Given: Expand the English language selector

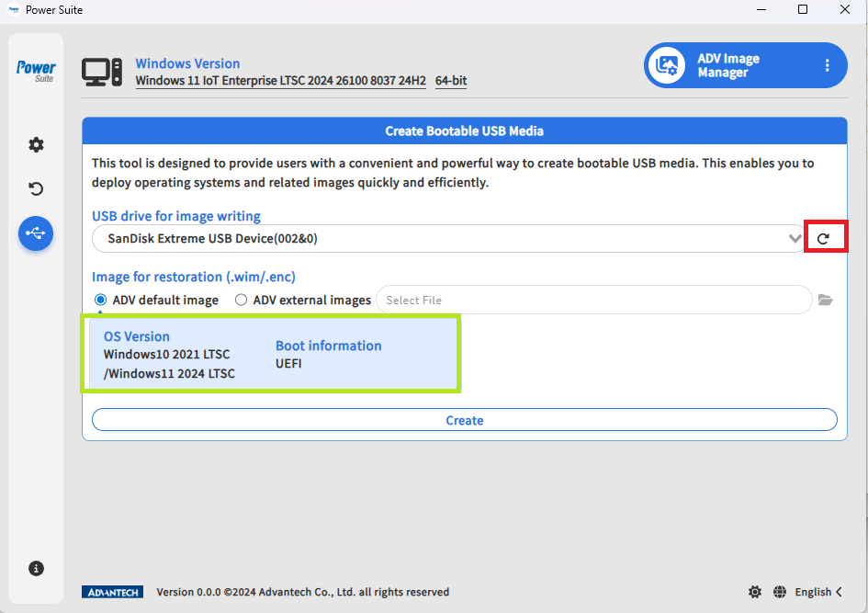Looking at the screenshot, I should click(x=818, y=592).
